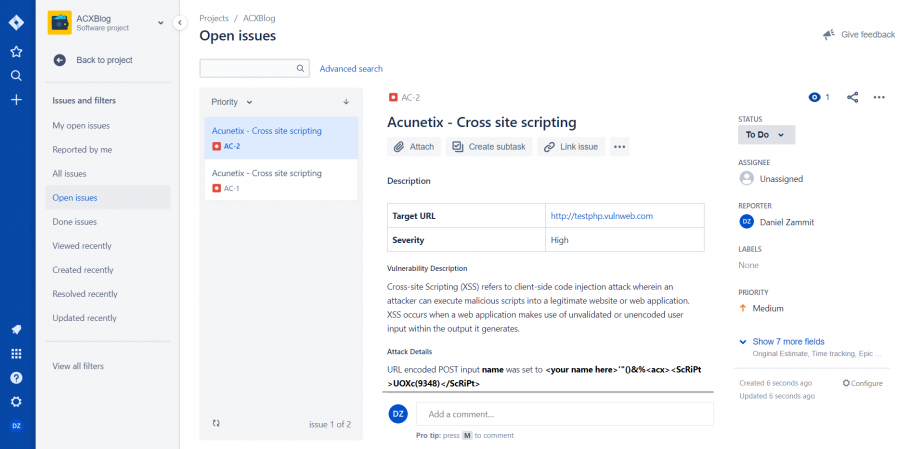Reverse sort order with the down arrow
Screen dimensions: 910x449
346,102
